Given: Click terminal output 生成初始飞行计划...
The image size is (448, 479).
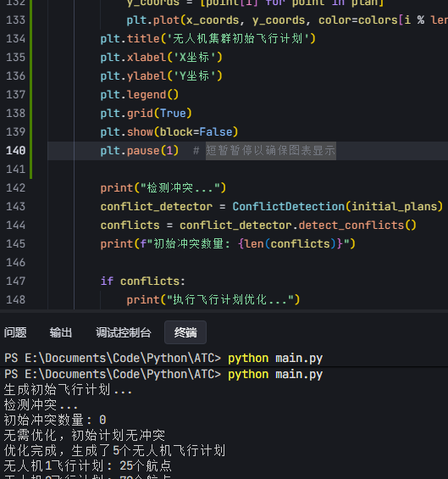Looking at the screenshot, I should pos(68,390).
